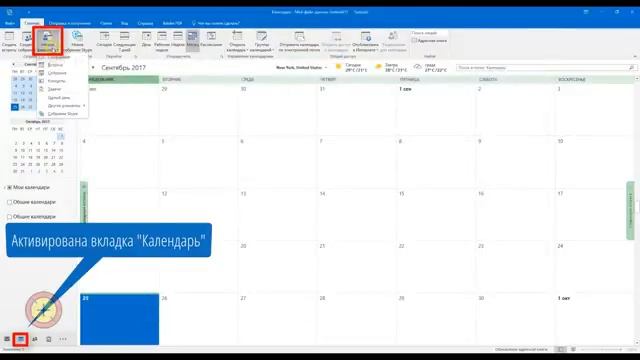Switch to Month view
Image resolution: width=640 pixels, height=360 pixels.
(x=193, y=41)
